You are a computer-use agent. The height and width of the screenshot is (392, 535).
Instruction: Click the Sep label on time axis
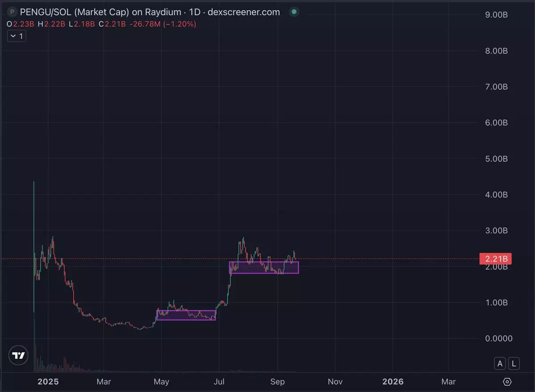pos(277,382)
